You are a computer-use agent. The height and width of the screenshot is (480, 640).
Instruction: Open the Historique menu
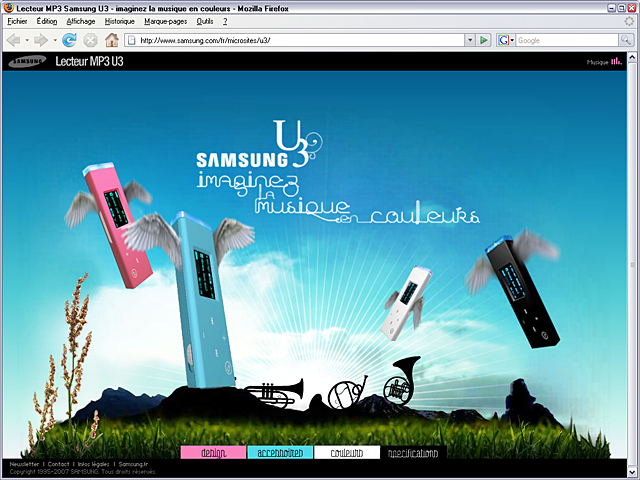[x=120, y=21]
